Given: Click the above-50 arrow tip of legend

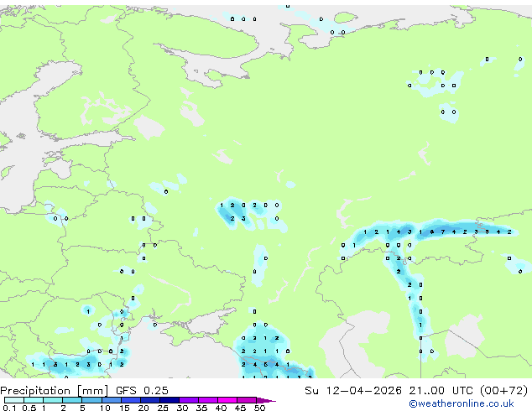Looking at the screenshot, I should [x=266, y=400].
